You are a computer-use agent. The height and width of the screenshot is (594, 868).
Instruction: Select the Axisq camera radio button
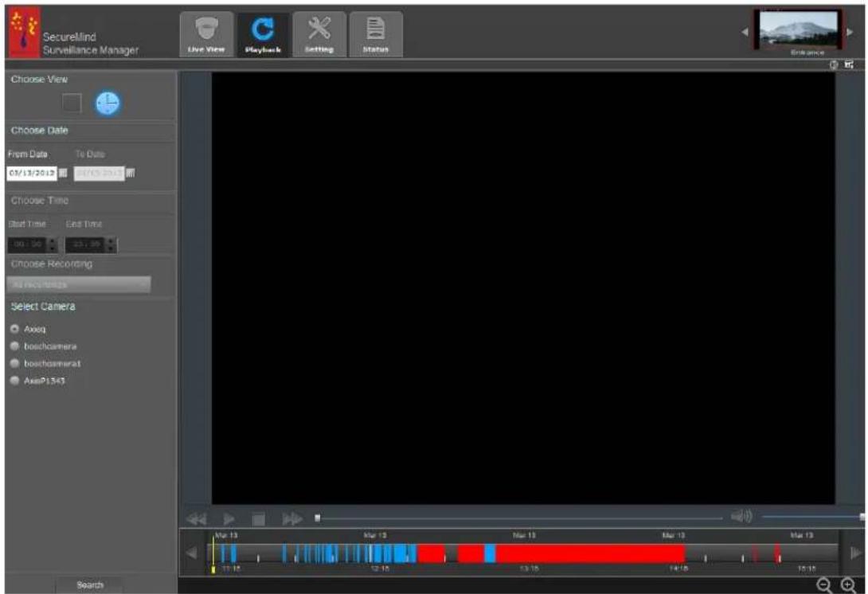click(14, 329)
